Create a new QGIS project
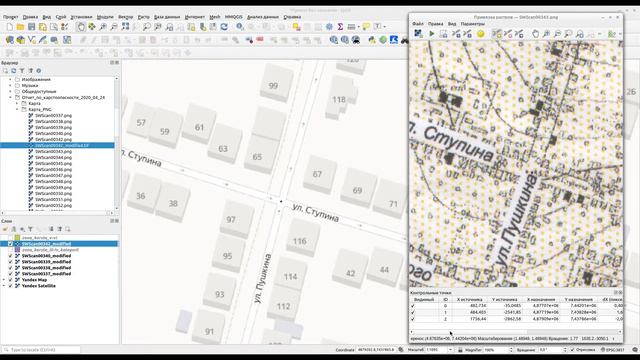The image size is (640, 360). (x=9, y=27)
